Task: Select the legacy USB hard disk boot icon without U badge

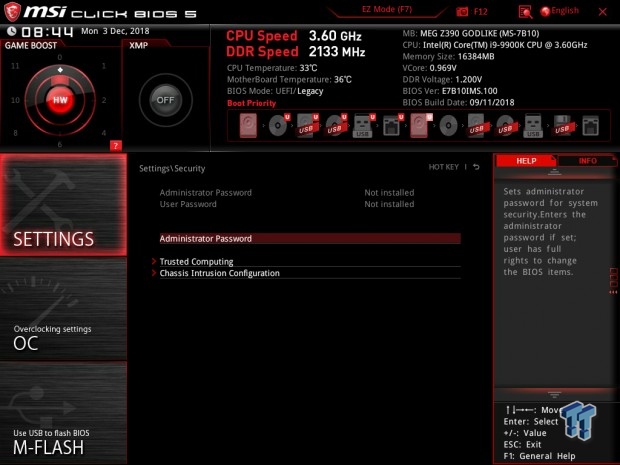Action: [476, 126]
